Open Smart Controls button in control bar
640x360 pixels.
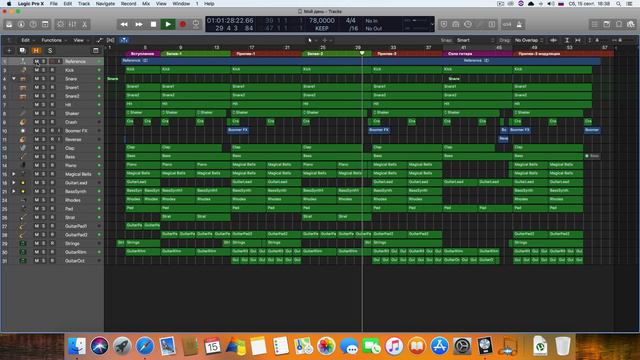(x=60, y=24)
